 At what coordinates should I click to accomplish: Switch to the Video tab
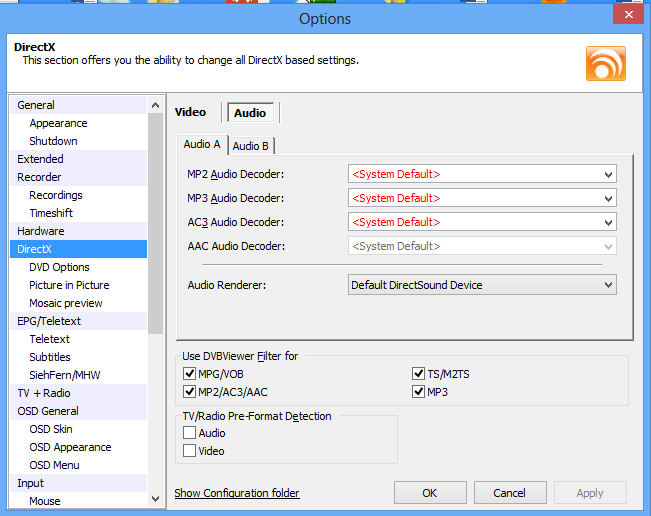click(190, 112)
